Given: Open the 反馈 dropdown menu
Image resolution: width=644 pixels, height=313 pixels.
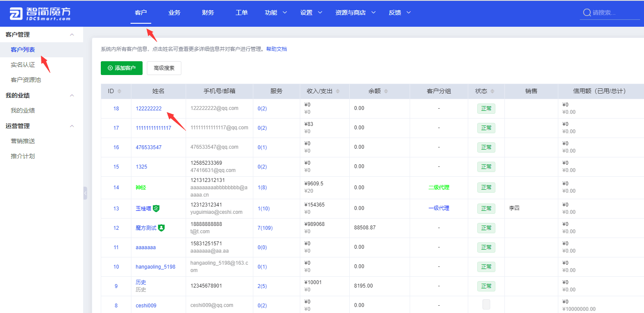Looking at the screenshot, I should (x=400, y=13).
